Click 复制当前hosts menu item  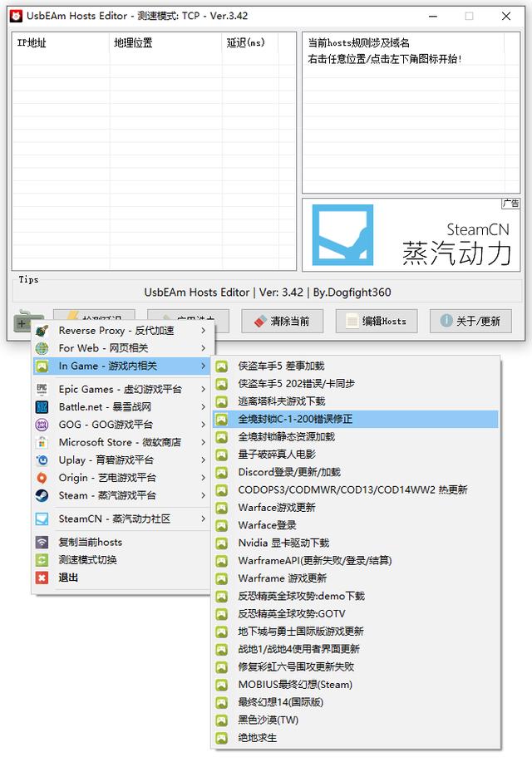121,543
